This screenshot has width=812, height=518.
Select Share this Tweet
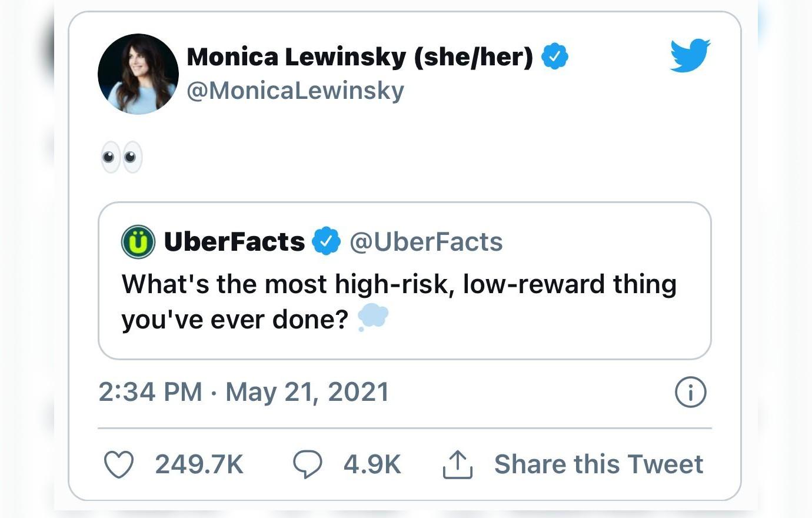coord(598,464)
